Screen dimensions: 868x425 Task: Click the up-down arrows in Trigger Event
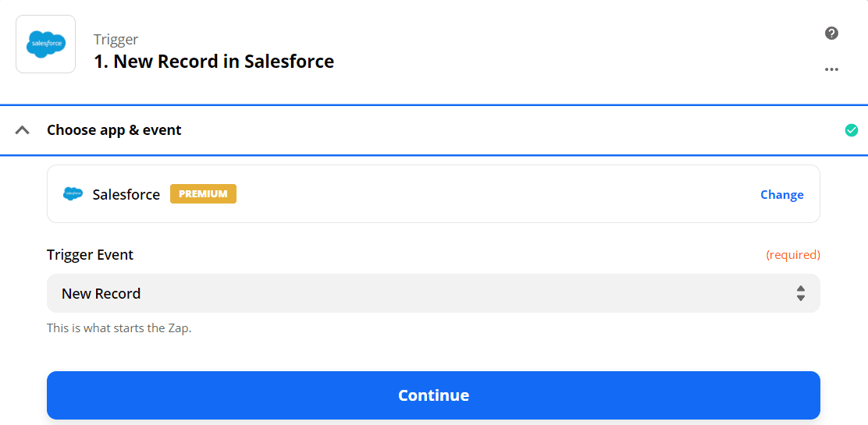[x=801, y=293]
